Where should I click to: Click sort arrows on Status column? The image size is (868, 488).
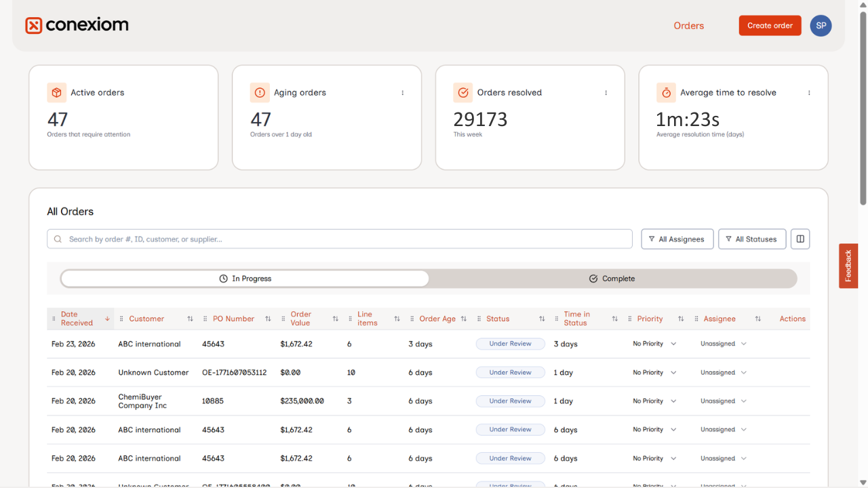point(542,319)
